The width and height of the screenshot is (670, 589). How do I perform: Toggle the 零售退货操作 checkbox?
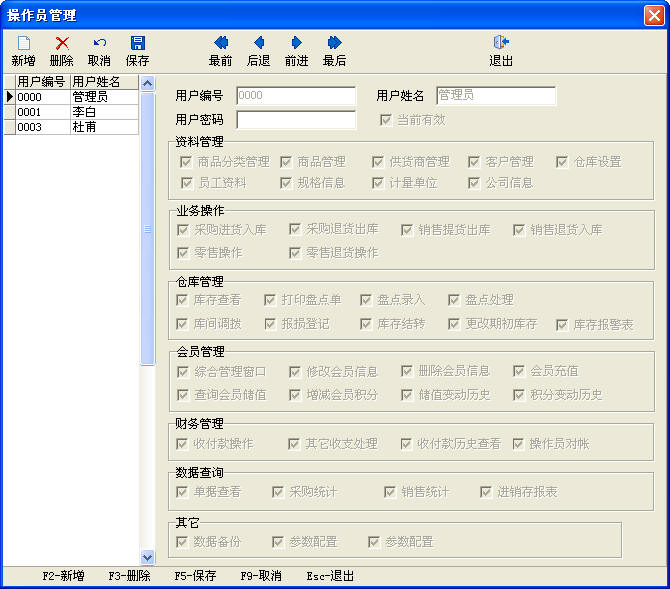[x=295, y=253]
